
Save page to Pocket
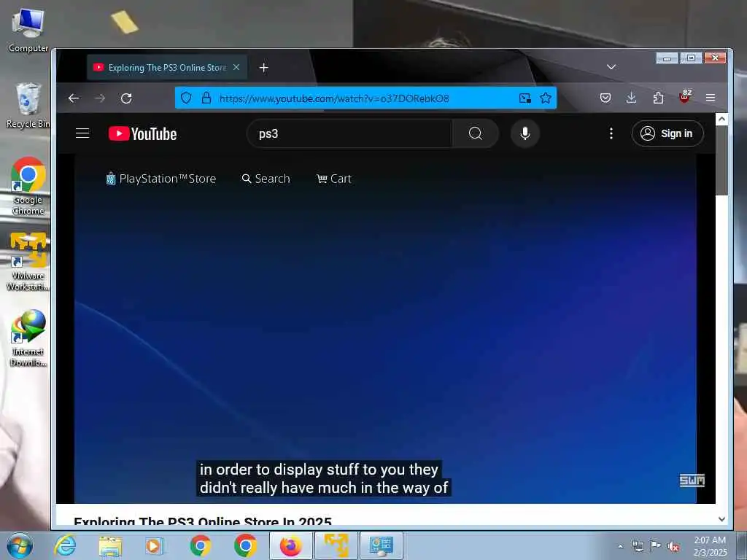605,98
